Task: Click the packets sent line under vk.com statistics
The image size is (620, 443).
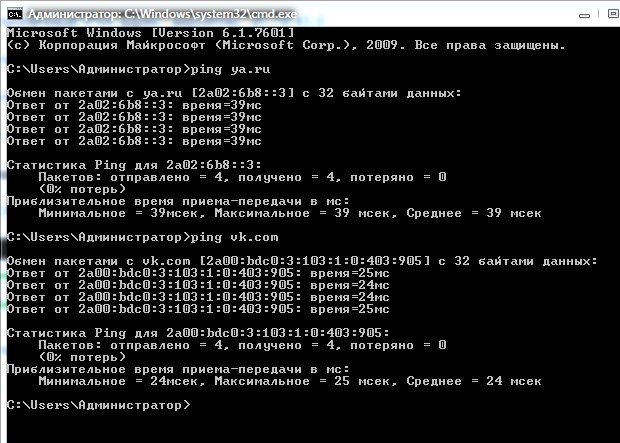Action: (242, 345)
